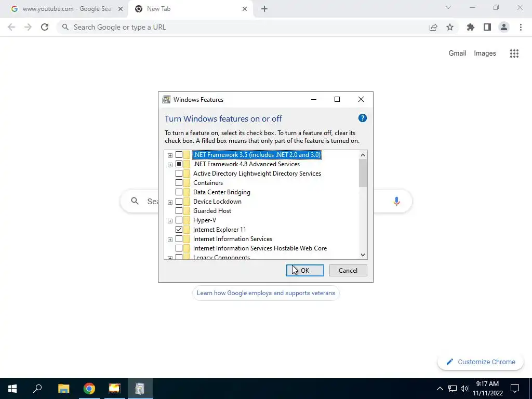Close the www.youtube.com Google Search tab
This screenshot has height=399, width=532.
coord(121,9)
